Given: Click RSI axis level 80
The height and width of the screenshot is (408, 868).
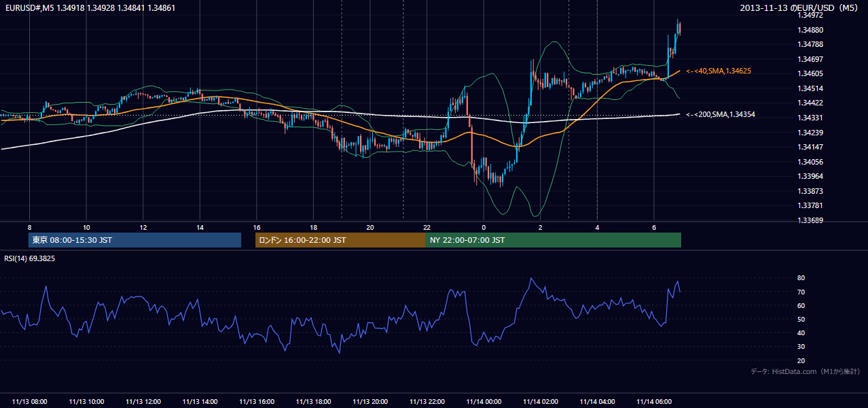Looking at the screenshot, I should pos(801,278).
